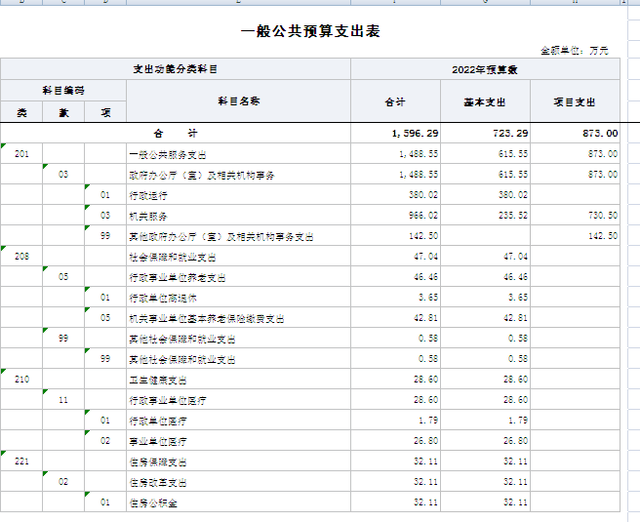
Task: Select the 一般公共服务支出 row name cell
Action: coord(168,154)
